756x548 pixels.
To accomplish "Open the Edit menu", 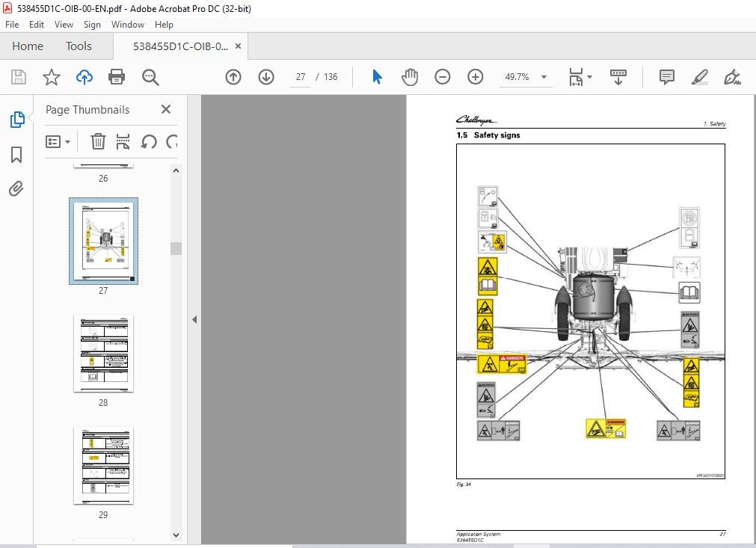I will click(x=36, y=25).
